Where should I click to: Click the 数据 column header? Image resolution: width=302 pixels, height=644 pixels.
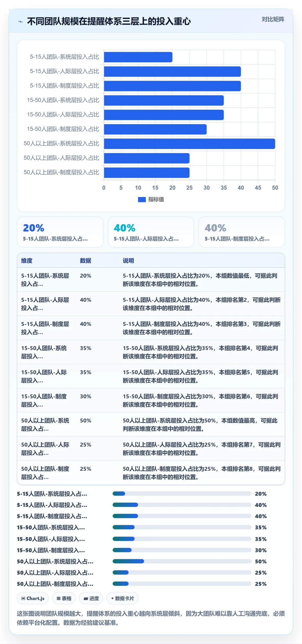pos(86,261)
